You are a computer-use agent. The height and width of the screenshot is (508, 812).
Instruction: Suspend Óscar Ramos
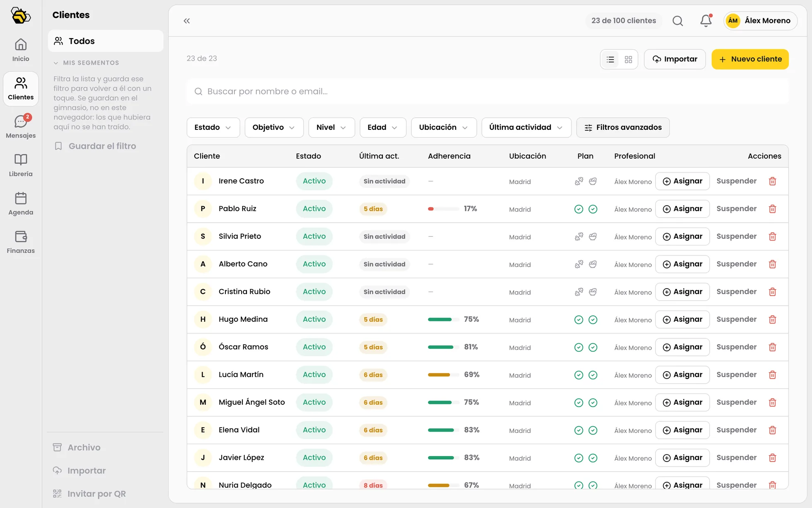(x=736, y=347)
